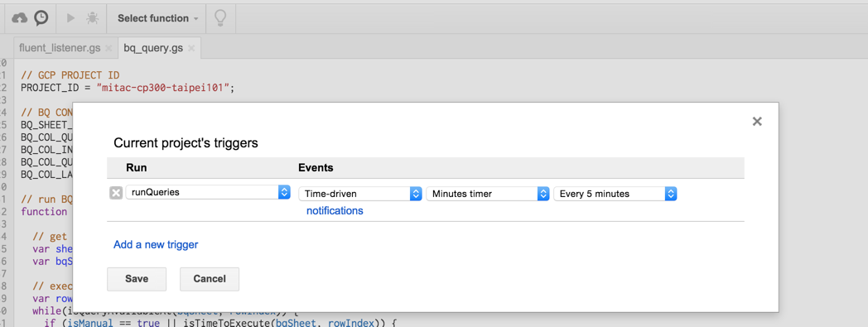Open the Select function dropdown
Viewport: 868px width, 327px height.
(x=157, y=18)
